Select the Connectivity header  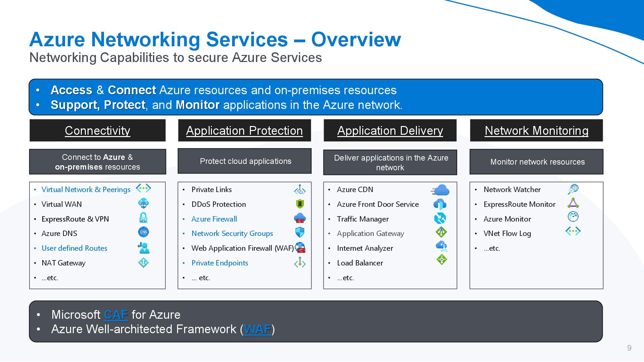click(x=97, y=130)
